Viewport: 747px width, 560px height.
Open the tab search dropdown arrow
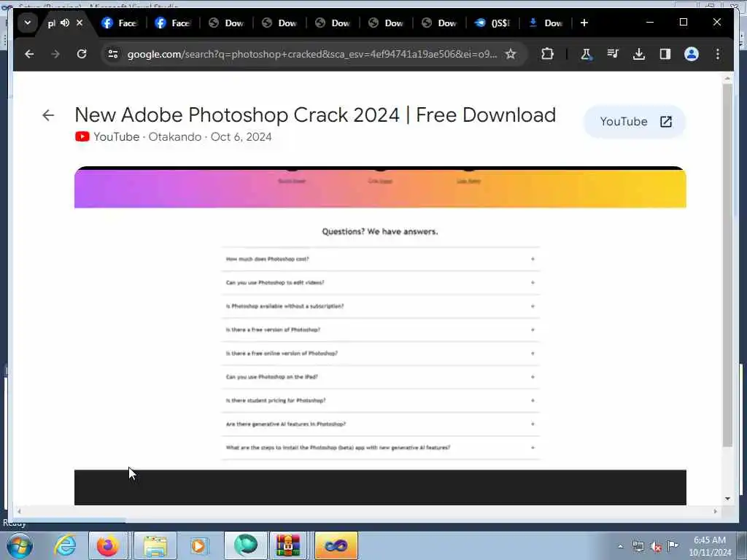tap(28, 23)
